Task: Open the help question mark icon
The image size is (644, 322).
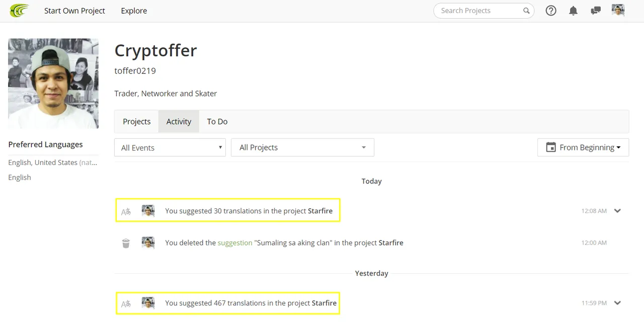Action: click(x=551, y=11)
